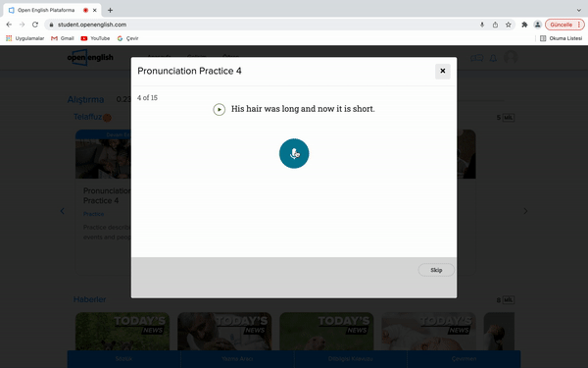The width and height of the screenshot is (588, 368).
Task: Open Okuma Listesi reading list
Action: (561, 38)
